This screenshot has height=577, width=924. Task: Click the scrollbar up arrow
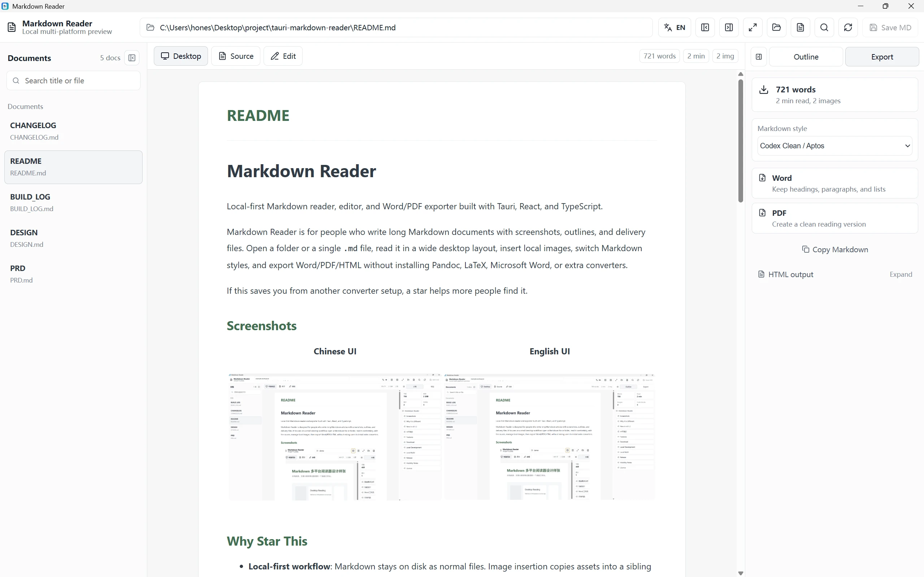(x=741, y=74)
